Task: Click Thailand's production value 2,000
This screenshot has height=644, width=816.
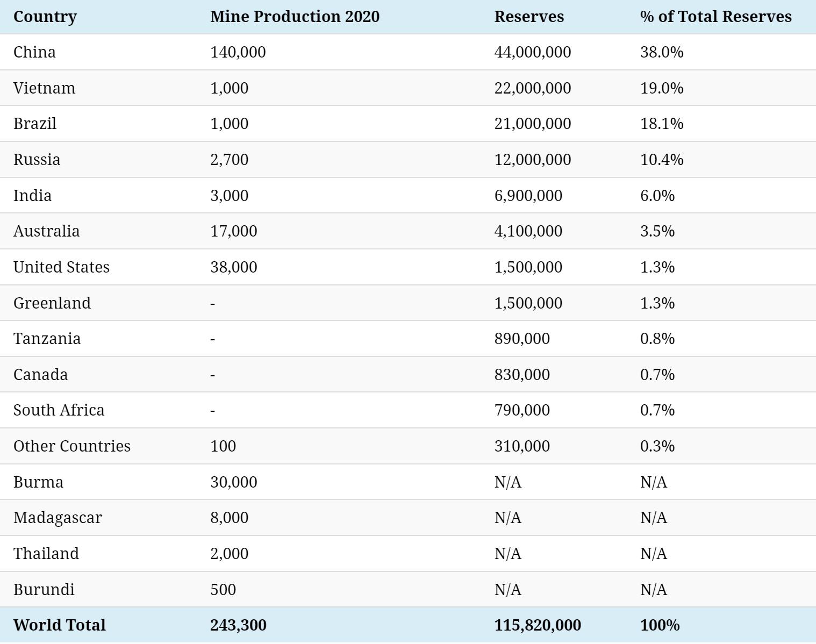Action: (x=230, y=553)
